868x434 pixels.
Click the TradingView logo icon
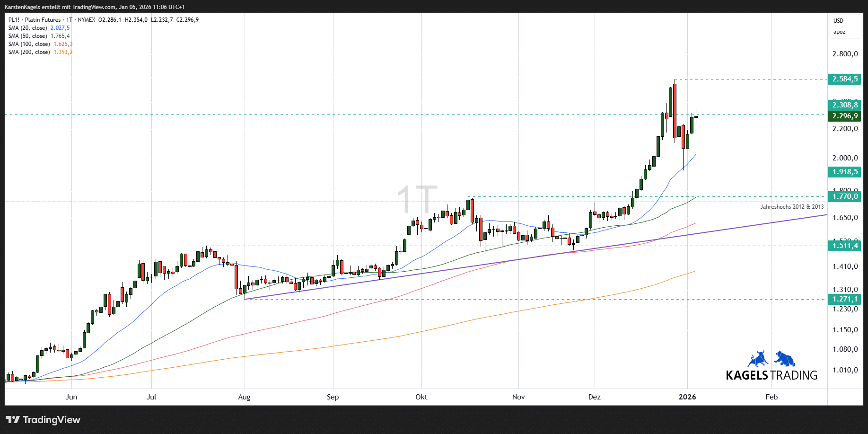tap(13, 420)
